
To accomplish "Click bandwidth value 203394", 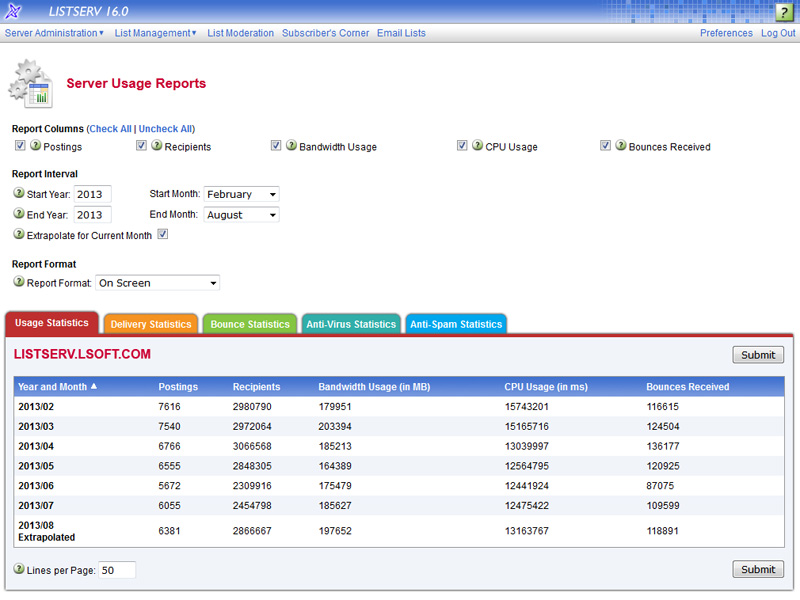I will [x=335, y=427].
